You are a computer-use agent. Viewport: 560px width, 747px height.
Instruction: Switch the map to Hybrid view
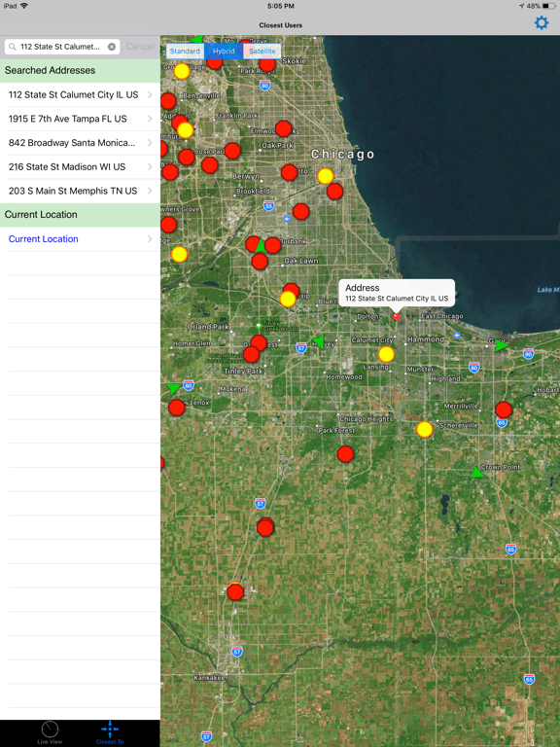(x=224, y=51)
